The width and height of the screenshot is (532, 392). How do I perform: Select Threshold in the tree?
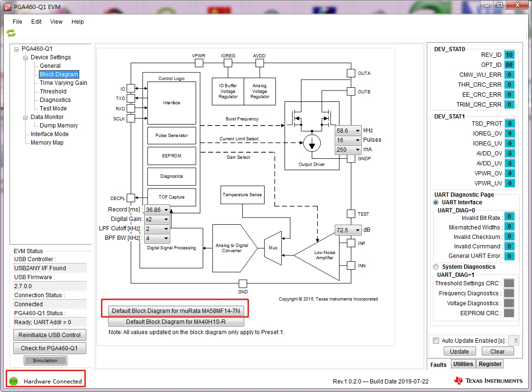click(53, 91)
